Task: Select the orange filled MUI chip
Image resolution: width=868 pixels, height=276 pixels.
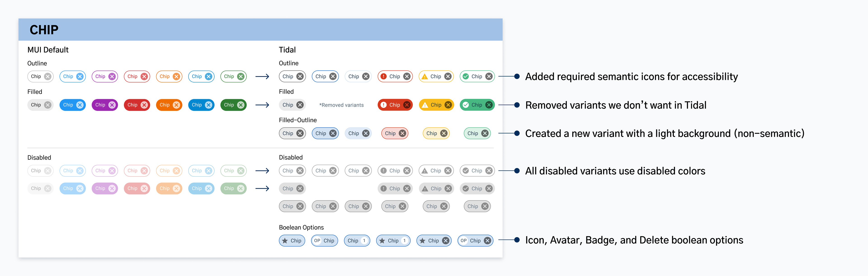Action: [x=169, y=105]
